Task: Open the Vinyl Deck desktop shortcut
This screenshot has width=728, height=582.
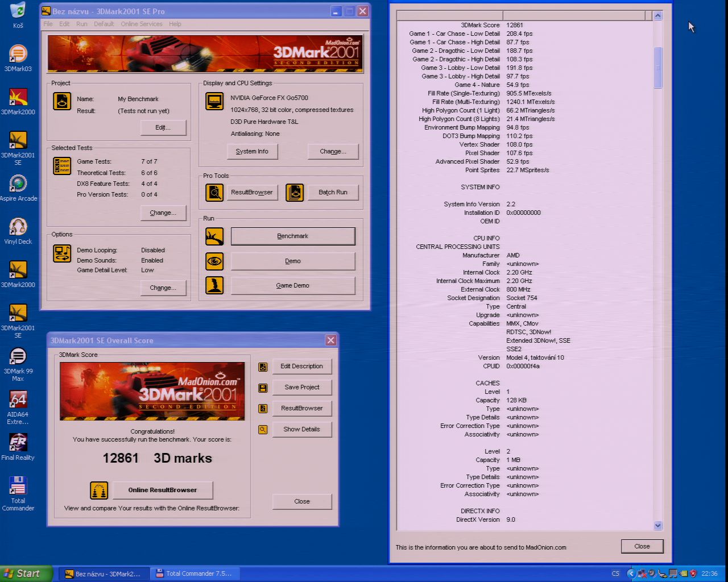Action: [x=18, y=231]
